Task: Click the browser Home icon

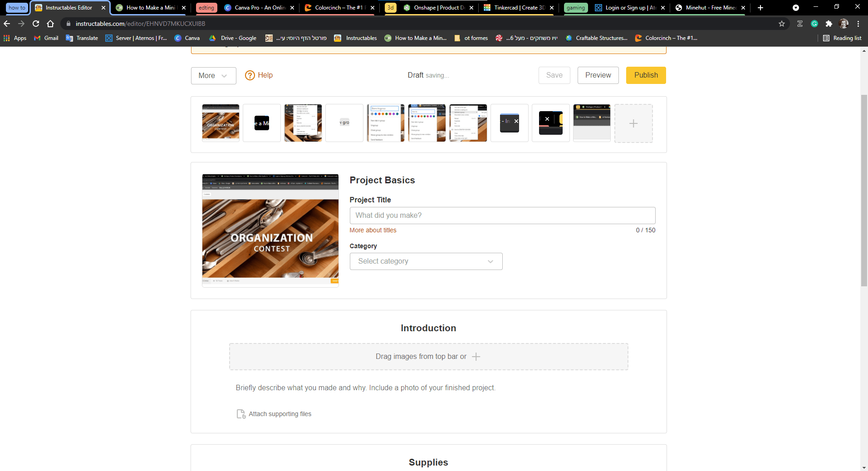Action: coord(50,24)
